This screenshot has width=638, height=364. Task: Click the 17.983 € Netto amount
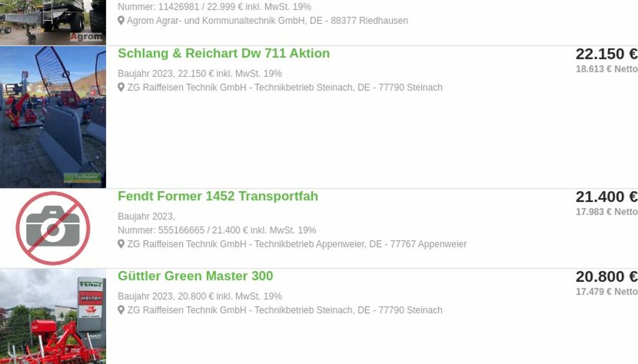(x=606, y=212)
